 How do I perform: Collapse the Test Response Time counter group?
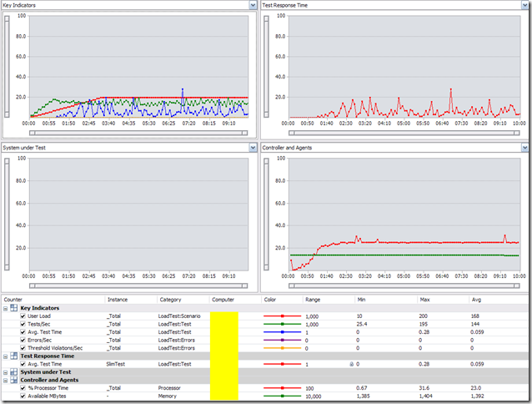pyautogui.click(x=6, y=356)
